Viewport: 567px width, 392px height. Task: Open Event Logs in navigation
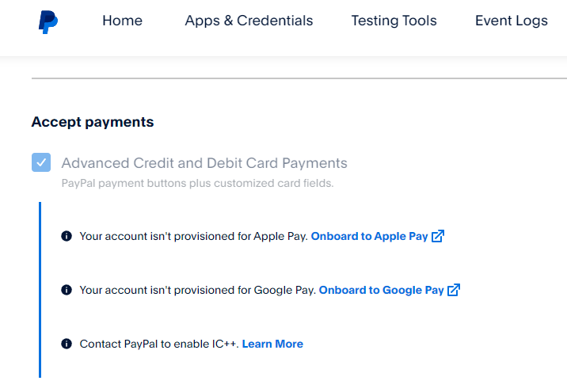[x=512, y=21]
